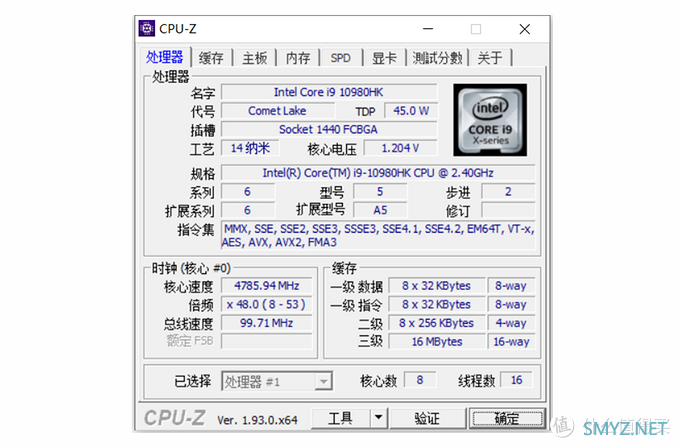Click the core voltage 1.204 V value
The width and height of the screenshot is (680, 448).
pos(400,148)
